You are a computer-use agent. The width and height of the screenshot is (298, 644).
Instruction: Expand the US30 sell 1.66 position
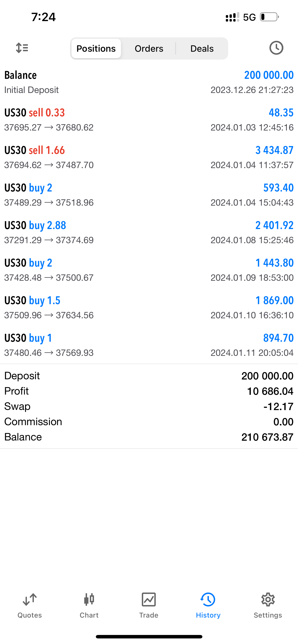pyautogui.click(x=149, y=157)
